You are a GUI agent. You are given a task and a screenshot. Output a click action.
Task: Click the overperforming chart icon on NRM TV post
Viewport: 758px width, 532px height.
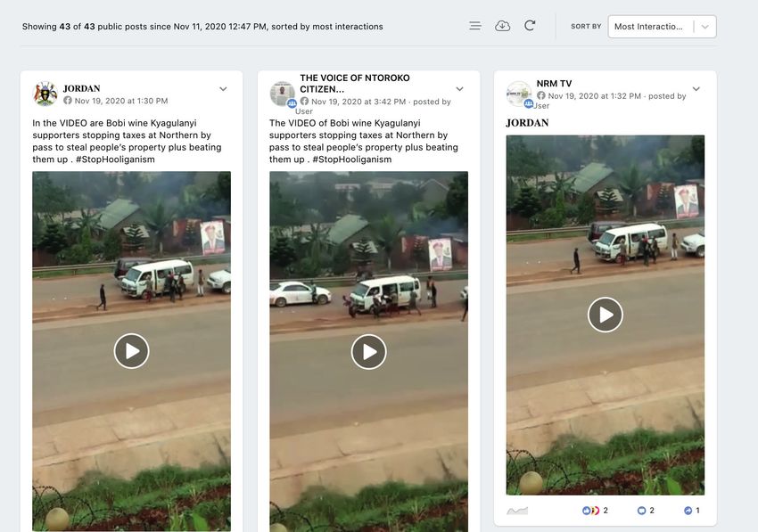pos(517,511)
